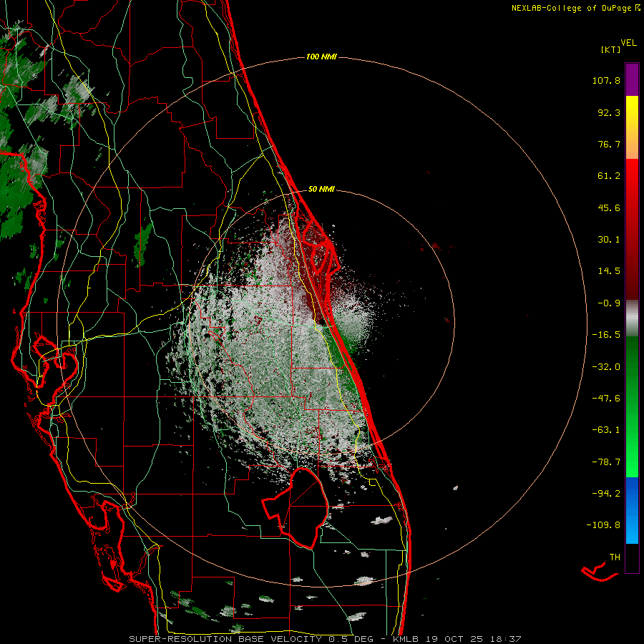Click the 92.3 velocity scale value

click(609, 112)
